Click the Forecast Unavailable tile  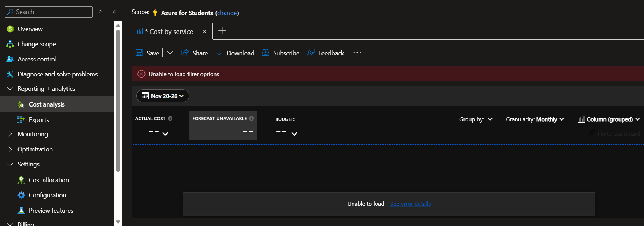click(x=223, y=125)
